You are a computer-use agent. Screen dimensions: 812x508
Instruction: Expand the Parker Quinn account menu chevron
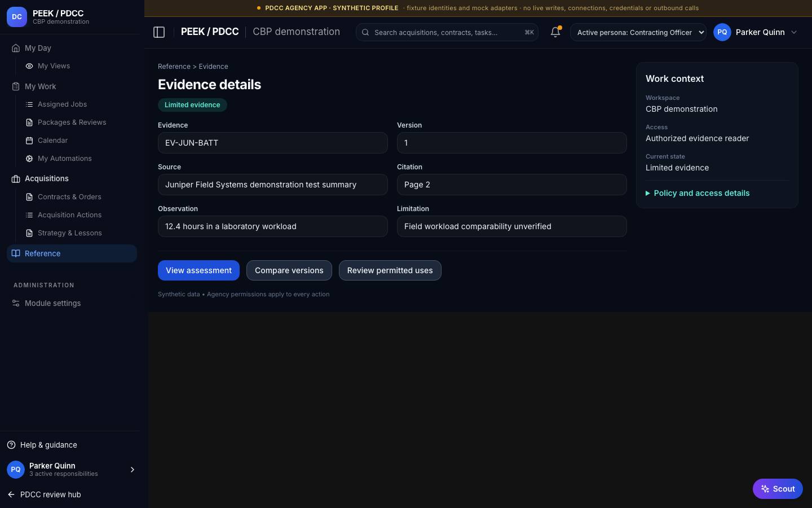tap(794, 32)
